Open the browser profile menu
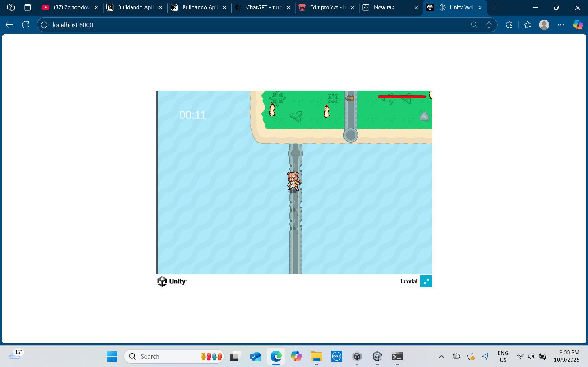This screenshot has height=367, width=588. pyautogui.click(x=544, y=25)
